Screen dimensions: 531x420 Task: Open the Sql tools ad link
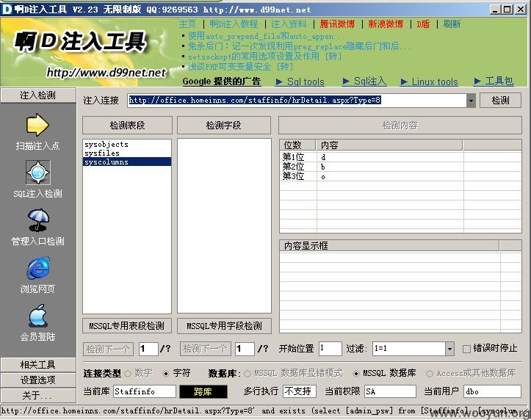(x=300, y=82)
